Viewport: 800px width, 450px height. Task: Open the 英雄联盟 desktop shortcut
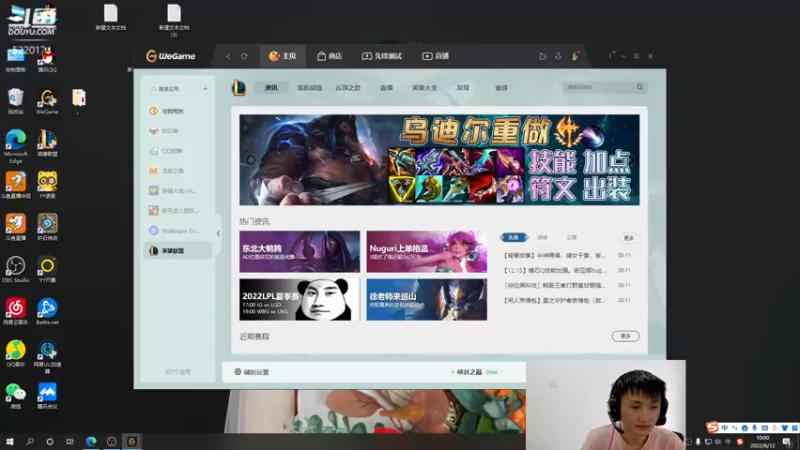click(x=47, y=143)
